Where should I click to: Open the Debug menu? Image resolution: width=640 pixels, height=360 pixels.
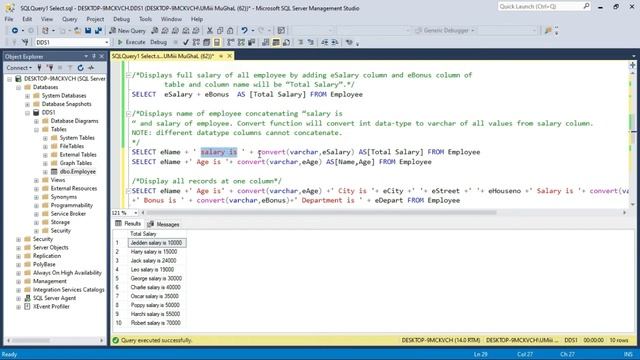point(121,19)
